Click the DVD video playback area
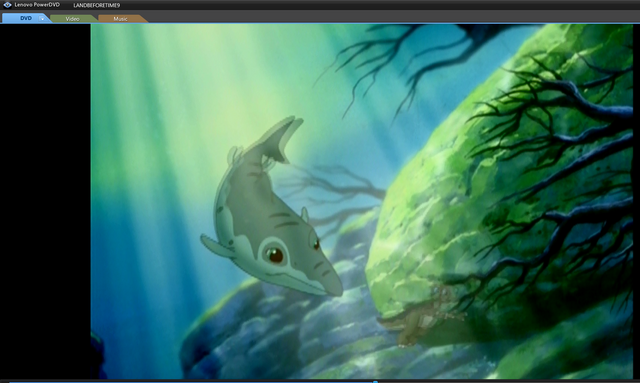The width and height of the screenshot is (640, 383). click(362, 201)
